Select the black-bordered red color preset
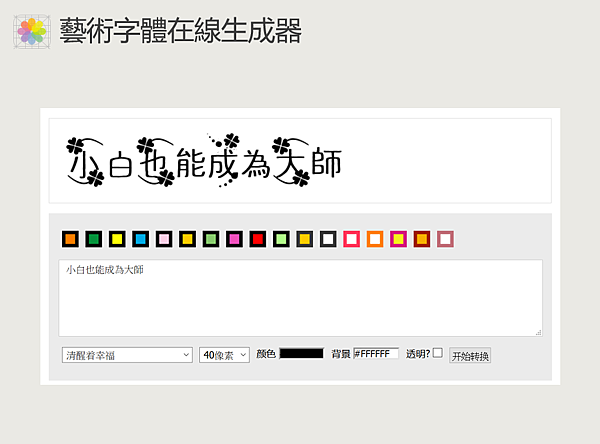The image size is (600, 444). click(x=258, y=239)
